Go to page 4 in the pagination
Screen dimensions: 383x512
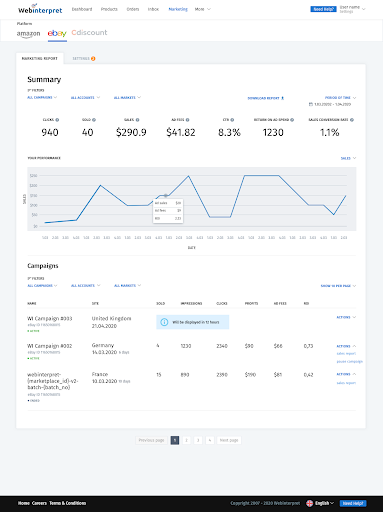click(210, 440)
